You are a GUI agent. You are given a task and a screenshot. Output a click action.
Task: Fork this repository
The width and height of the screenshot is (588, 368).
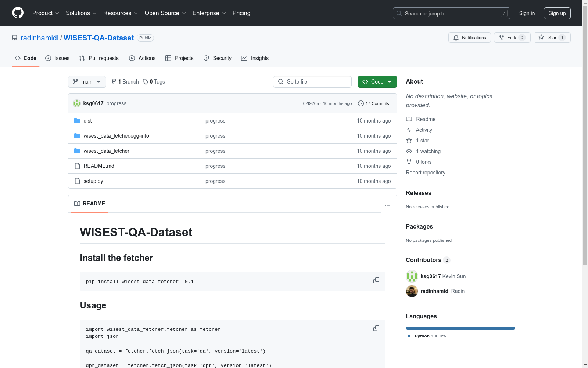point(512,38)
